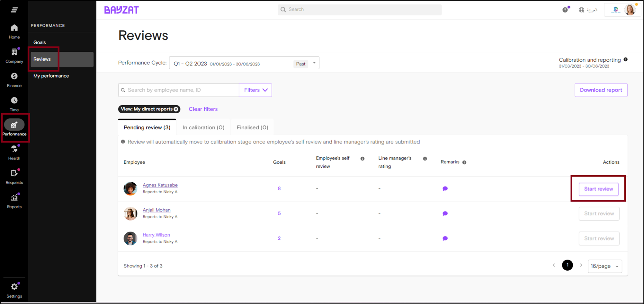Image resolution: width=644 pixels, height=304 pixels.
Task: Open the Requests sidebar icon
Action: point(14,173)
